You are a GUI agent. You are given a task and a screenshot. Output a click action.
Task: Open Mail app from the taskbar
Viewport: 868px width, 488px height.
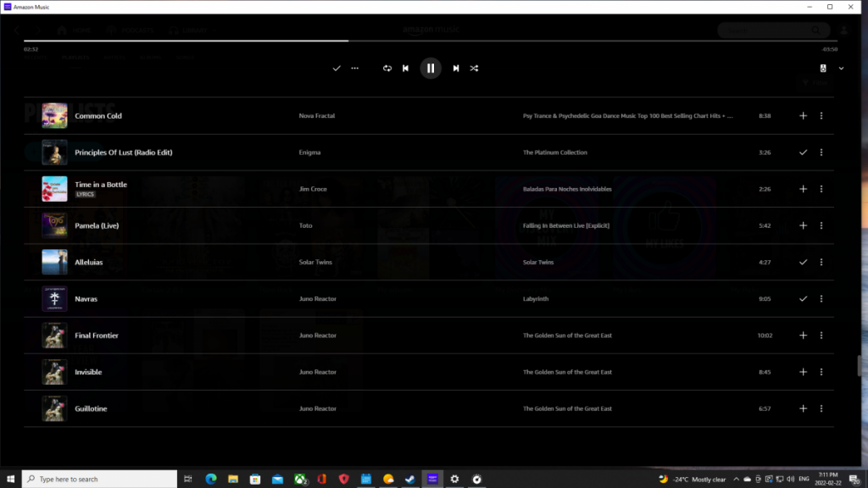click(x=277, y=479)
